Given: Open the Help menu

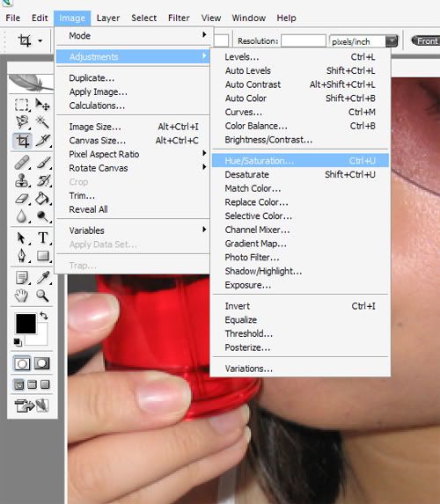Looking at the screenshot, I should point(286,18).
